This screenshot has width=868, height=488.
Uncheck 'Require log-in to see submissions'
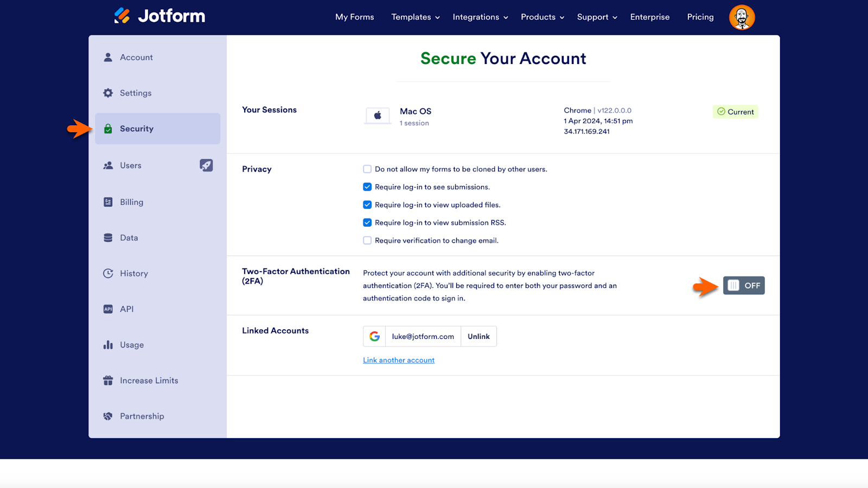pyautogui.click(x=367, y=187)
